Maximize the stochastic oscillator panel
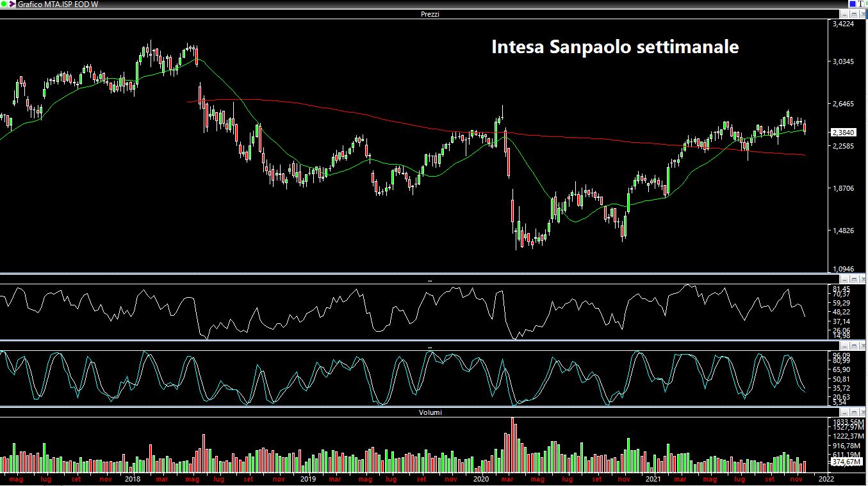Image resolution: width=868 pixels, height=486 pixels. point(853,346)
